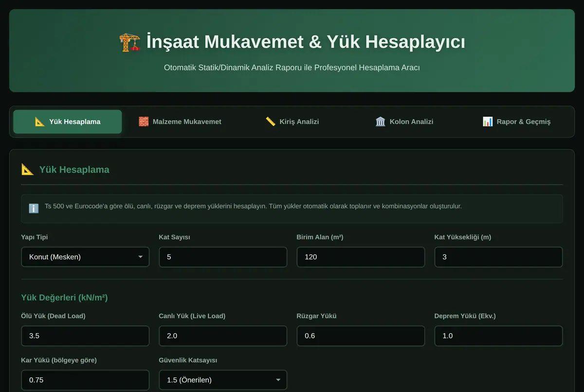Open the Kiriş Analizi tab
Viewport: 584px width, 392px height.
tap(292, 122)
